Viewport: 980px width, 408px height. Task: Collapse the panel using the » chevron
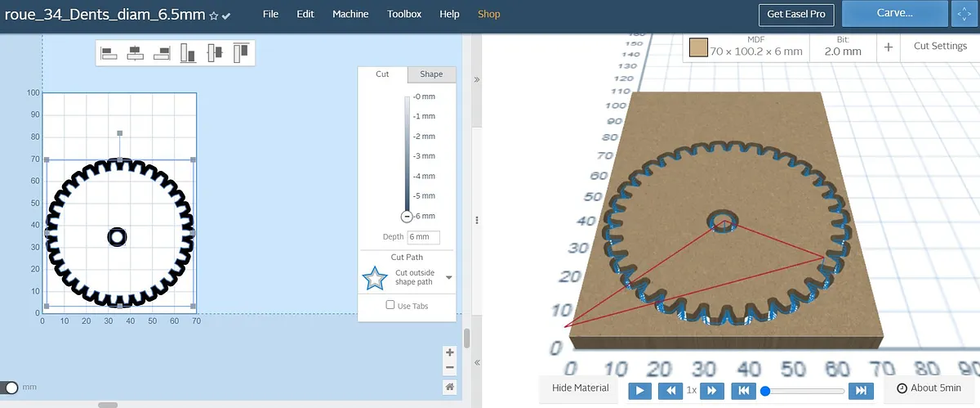coord(477,80)
